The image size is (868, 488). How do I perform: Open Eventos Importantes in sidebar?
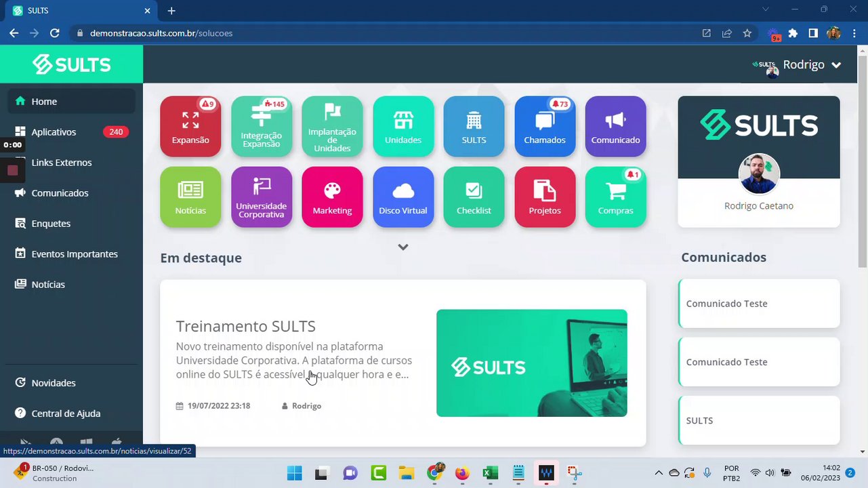tap(72, 254)
